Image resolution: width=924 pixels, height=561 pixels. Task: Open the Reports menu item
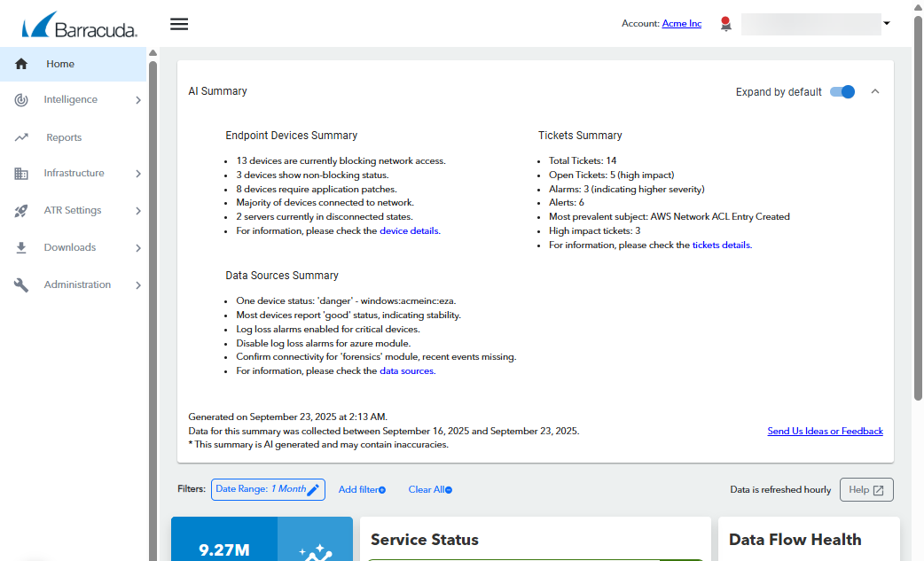pos(64,137)
